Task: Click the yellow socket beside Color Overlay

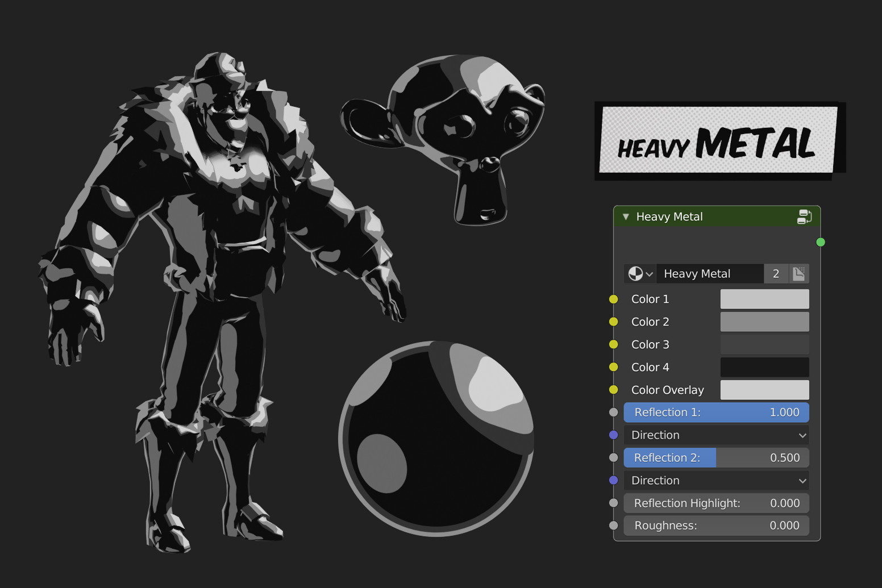Action: [x=614, y=390]
